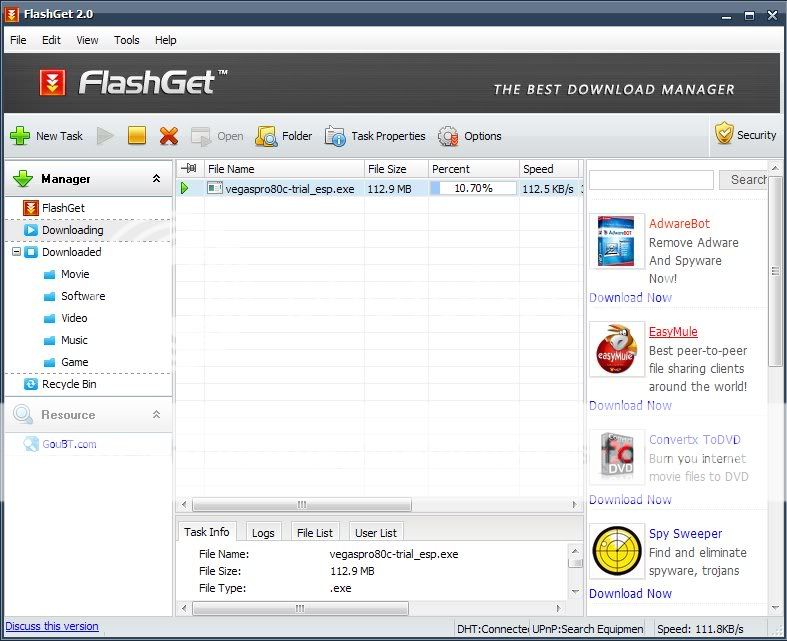
Task: Click the Discuss this version link
Action: pyautogui.click(x=52, y=626)
